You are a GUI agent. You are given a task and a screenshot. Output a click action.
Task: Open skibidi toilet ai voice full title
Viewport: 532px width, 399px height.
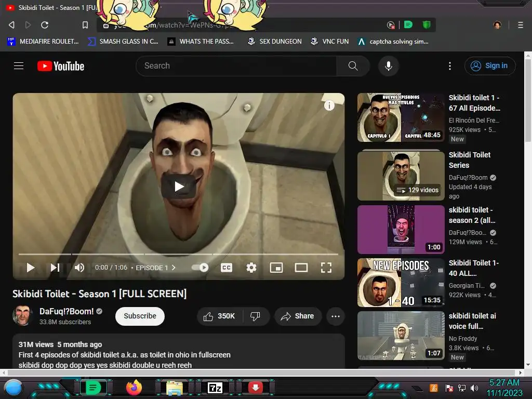pos(472,321)
